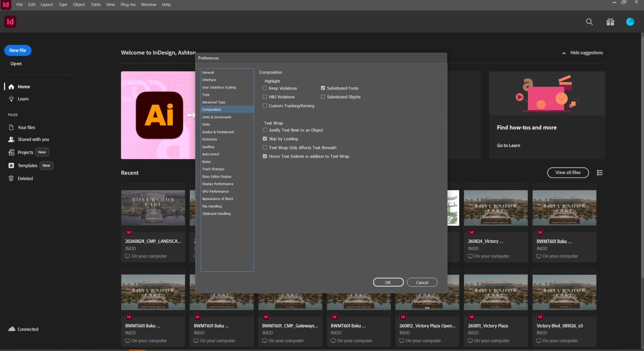Click View all files button
Image resolution: width=644 pixels, height=351 pixels.
[568, 173]
